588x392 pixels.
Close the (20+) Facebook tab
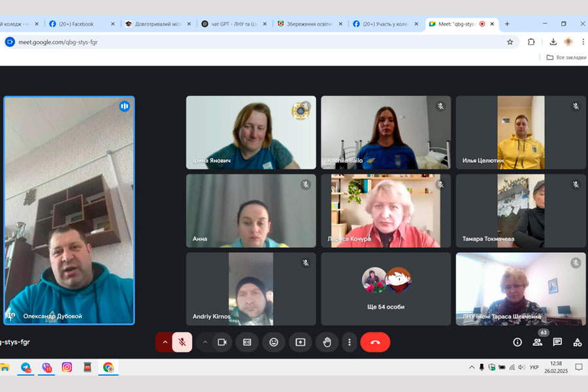[113, 24]
